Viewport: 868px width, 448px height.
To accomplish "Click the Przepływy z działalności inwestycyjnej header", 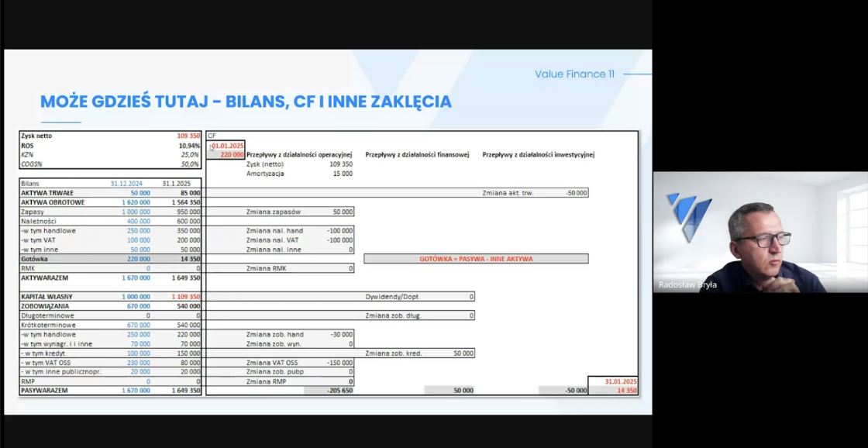I will [x=538, y=154].
